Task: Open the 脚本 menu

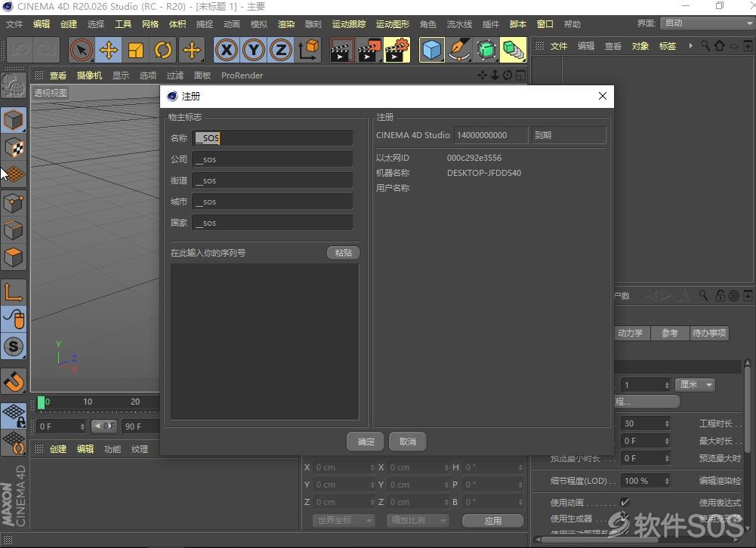Action: [518, 24]
